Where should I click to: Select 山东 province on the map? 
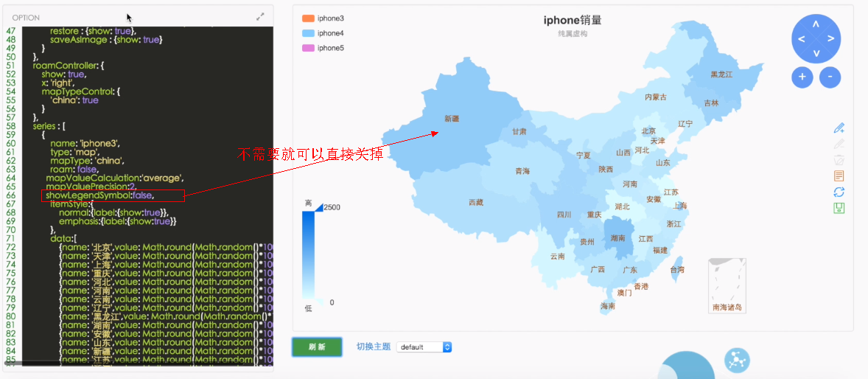pos(663,163)
